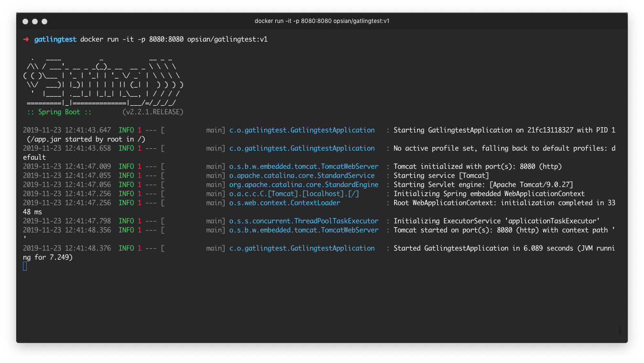Image resolution: width=644 pixels, height=363 pixels.
Task: Click first 'o.s.b.w.embedded.tomcat.TomcatWebServer' logger name
Action: coord(304,166)
